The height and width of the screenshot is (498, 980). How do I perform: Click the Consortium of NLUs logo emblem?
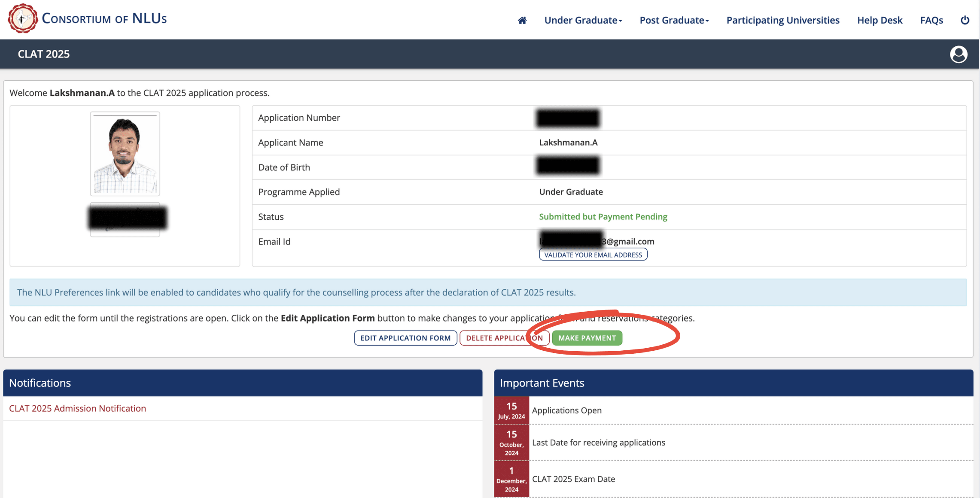(23, 18)
